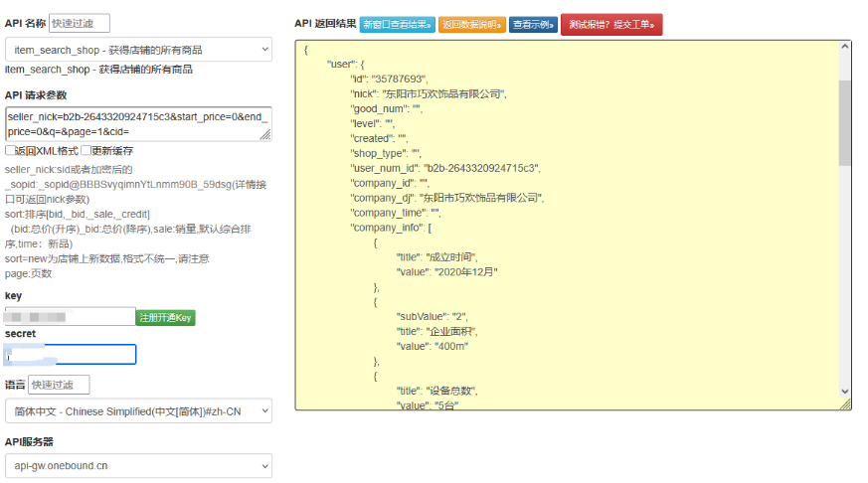
Task: Click the "title": "企业面积" line
Action: pyautogui.click(x=436, y=331)
